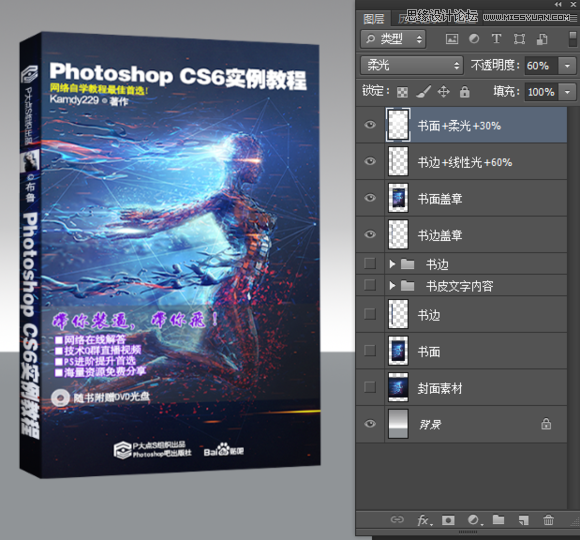Click the 封面素材 layer thumbnail
The width and height of the screenshot is (580, 540).
(398, 387)
